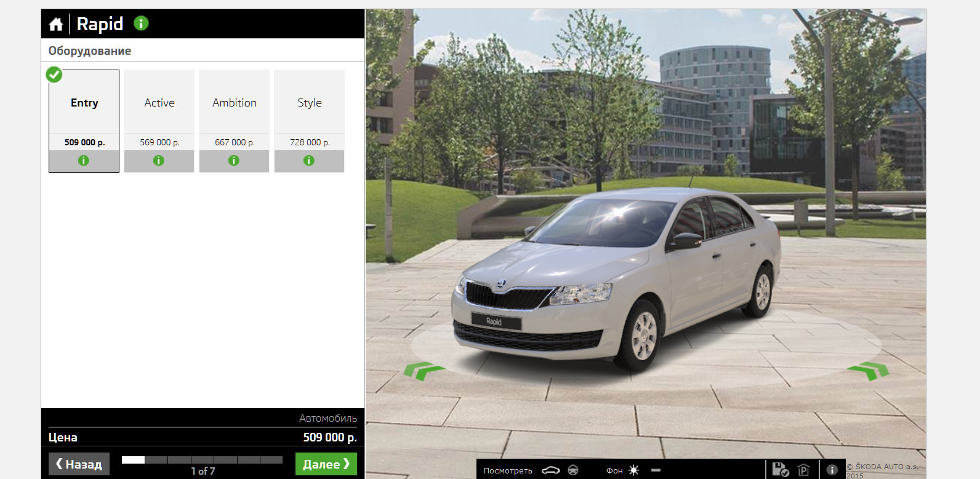Screen dimensions: 980x479
Task: Rotate the car with the left green arrows
Action: click(x=424, y=371)
